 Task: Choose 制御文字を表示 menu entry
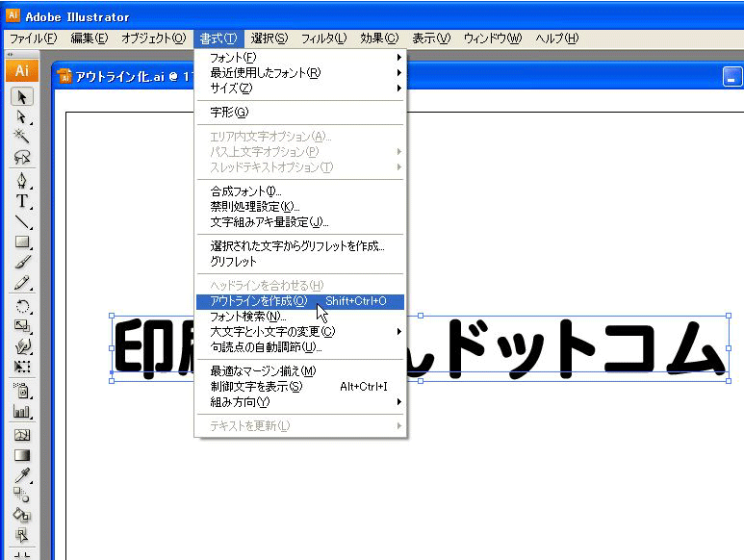tap(256, 387)
